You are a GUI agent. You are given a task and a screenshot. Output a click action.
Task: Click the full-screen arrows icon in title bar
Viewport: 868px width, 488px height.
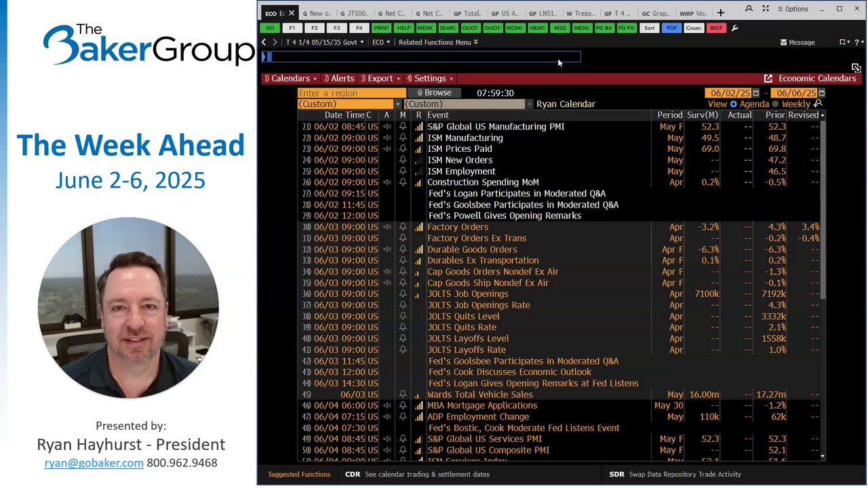point(766,9)
